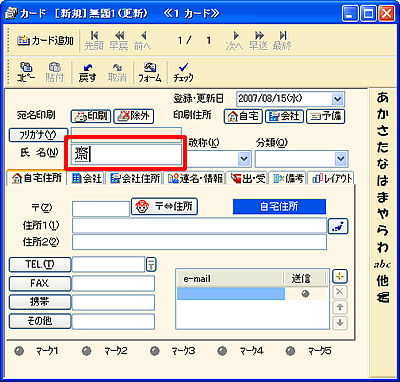This screenshot has width=400, height=382.
Task: Toggle the 送信 send indicator dot
Action: pyautogui.click(x=305, y=294)
